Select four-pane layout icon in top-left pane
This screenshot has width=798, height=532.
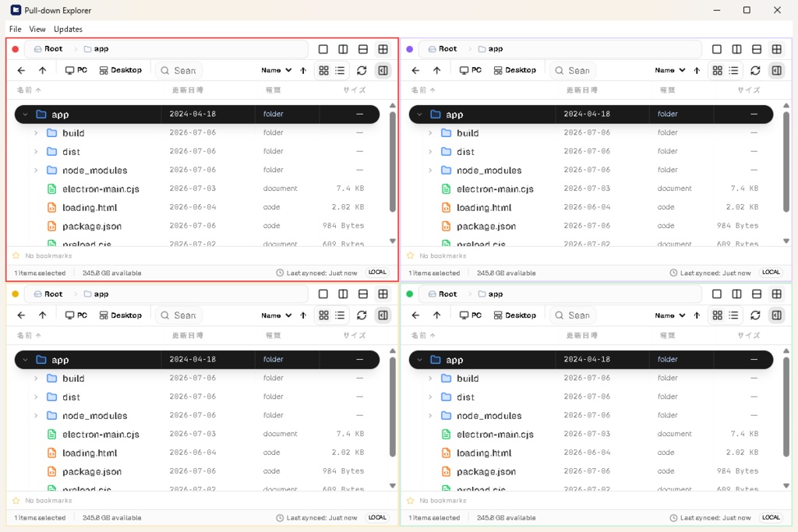(383, 49)
